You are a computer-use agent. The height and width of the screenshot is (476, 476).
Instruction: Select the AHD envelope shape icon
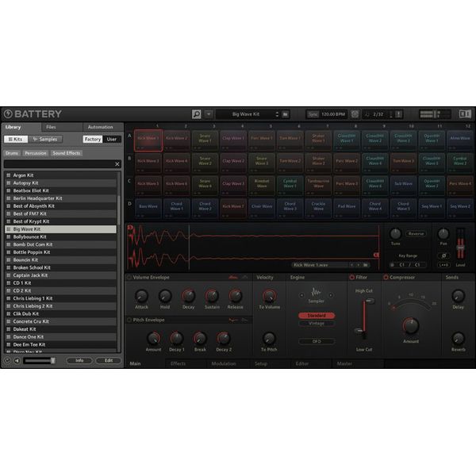(244, 277)
